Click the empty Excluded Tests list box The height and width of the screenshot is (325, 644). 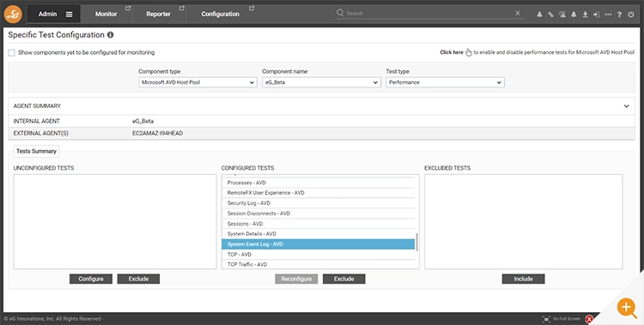[523, 221]
